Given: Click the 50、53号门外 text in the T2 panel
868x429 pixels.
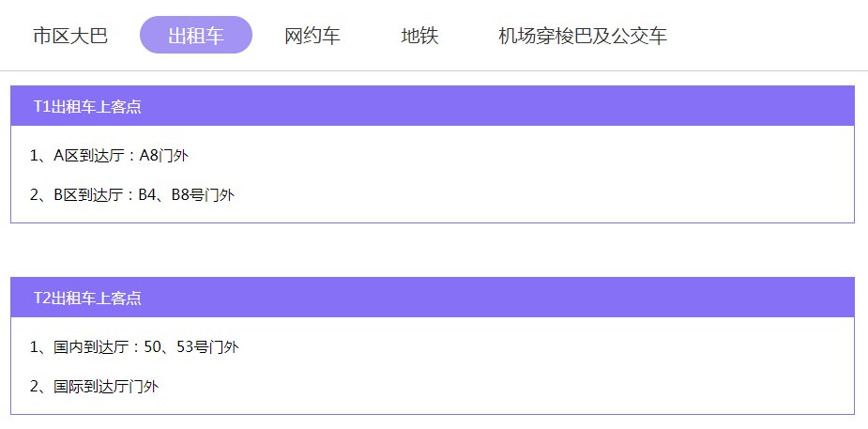Looking at the screenshot, I should point(191,347).
